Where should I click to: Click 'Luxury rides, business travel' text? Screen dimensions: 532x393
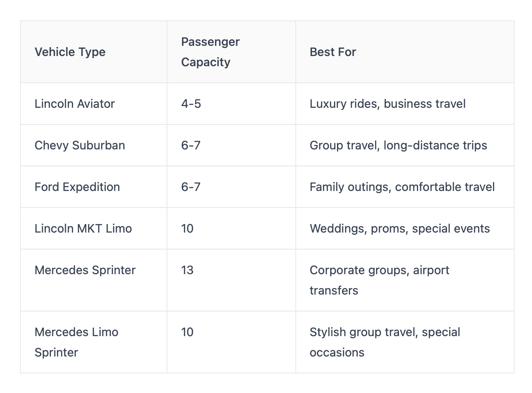point(388,104)
